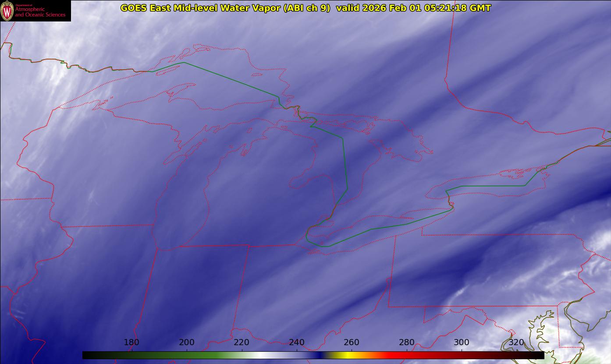611x364 pixels.
Task: Click the Atmospheric and Oceanic Sciences text
Action: pyautogui.click(x=40, y=12)
